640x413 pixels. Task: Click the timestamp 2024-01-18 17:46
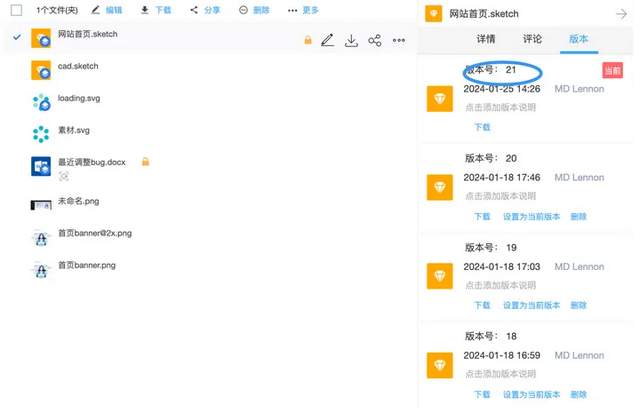point(502,178)
